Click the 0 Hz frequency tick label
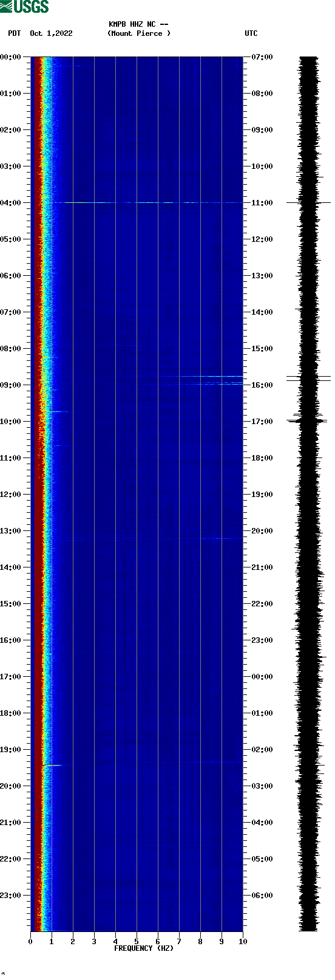 click(x=30, y=941)
